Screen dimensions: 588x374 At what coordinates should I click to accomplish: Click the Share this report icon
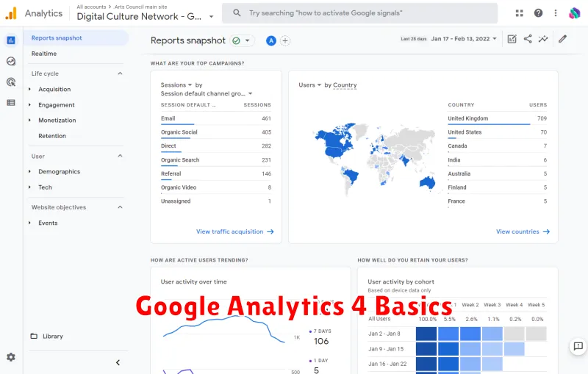pos(528,39)
